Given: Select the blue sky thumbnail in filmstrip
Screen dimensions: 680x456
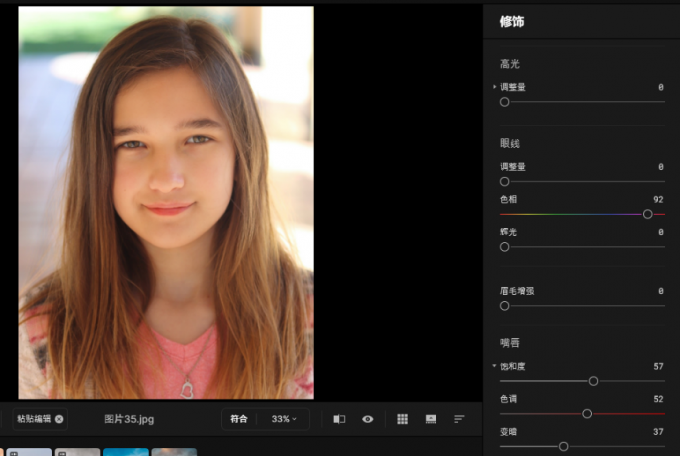Looking at the screenshot, I should [x=125, y=452].
